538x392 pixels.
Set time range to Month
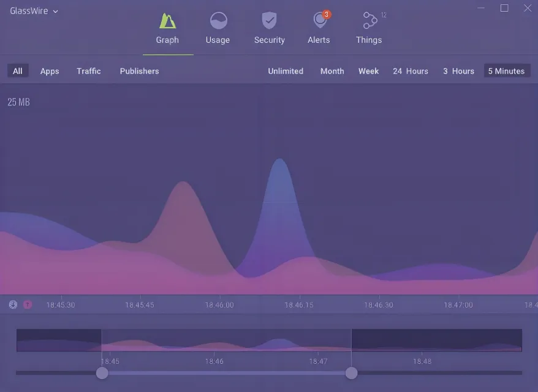(x=332, y=71)
